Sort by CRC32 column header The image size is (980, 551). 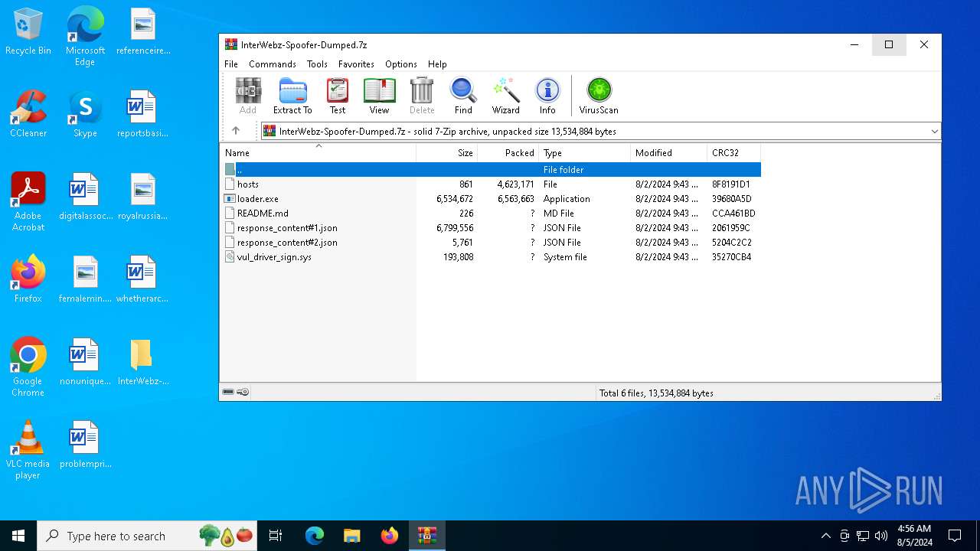click(734, 153)
